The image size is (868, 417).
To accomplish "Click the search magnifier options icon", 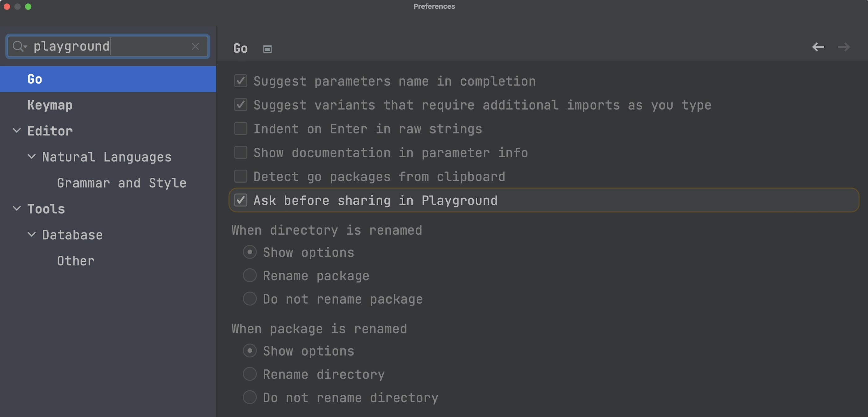I will click(20, 46).
